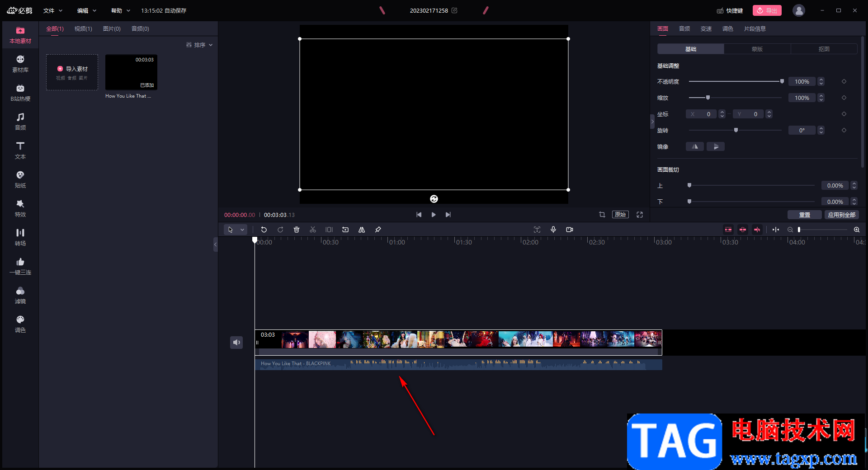This screenshot has width=868, height=470.
Task: Adjust the 不透明度 opacity slider
Action: click(x=736, y=81)
